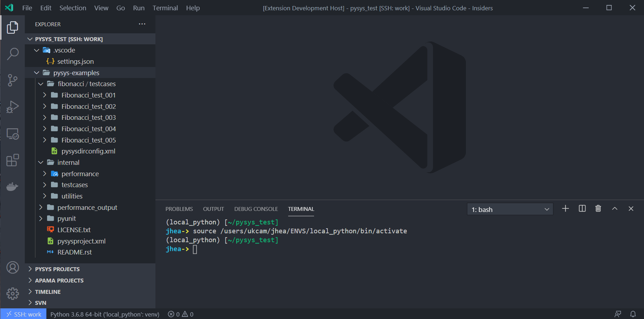This screenshot has height=319, width=644.
Task: Open the Edit menu
Action: click(x=46, y=8)
